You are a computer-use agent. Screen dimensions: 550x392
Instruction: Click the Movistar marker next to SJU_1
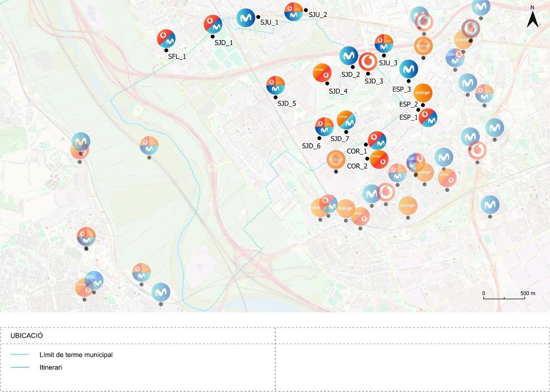coord(246,18)
